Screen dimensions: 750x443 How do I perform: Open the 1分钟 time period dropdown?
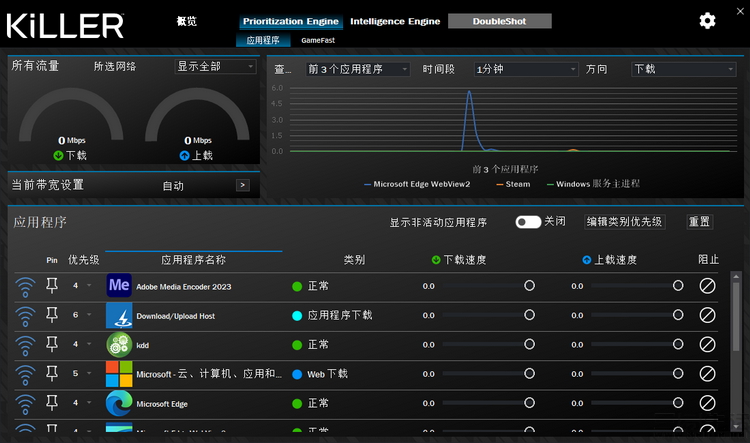(x=526, y=69)
